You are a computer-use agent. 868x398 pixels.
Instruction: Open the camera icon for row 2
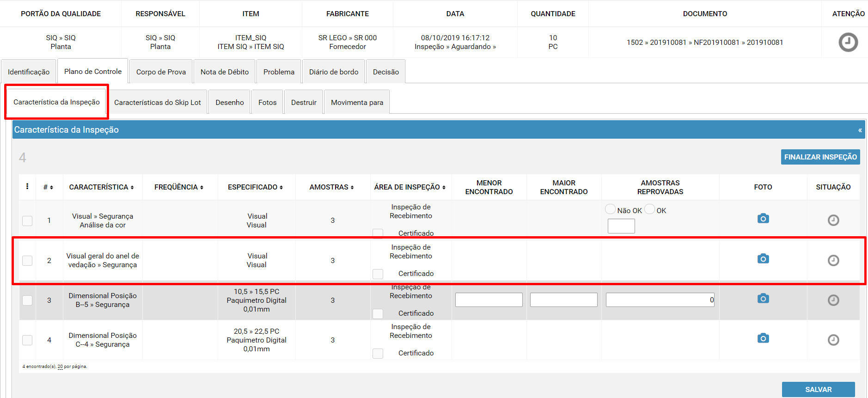click(x=763, y=258)
